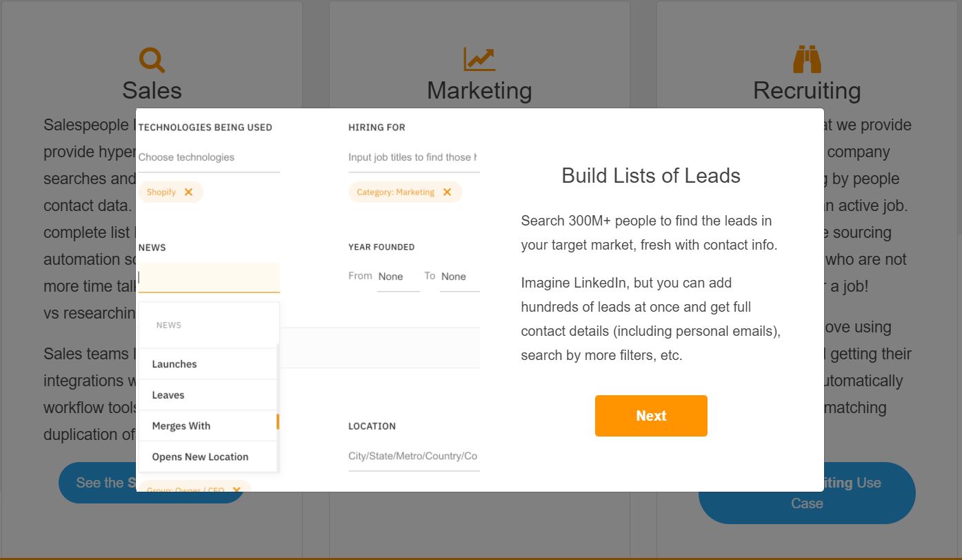The width and height of the screenshot is (962, 560).
Task: Click Next in the Build Lists dialog
Action: click(x=651, y=416)
